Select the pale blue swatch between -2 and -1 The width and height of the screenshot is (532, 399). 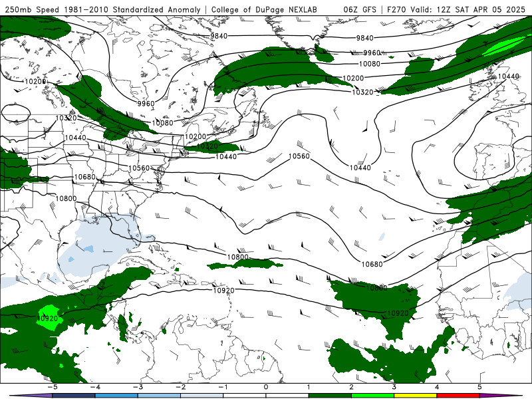point(202,396)
